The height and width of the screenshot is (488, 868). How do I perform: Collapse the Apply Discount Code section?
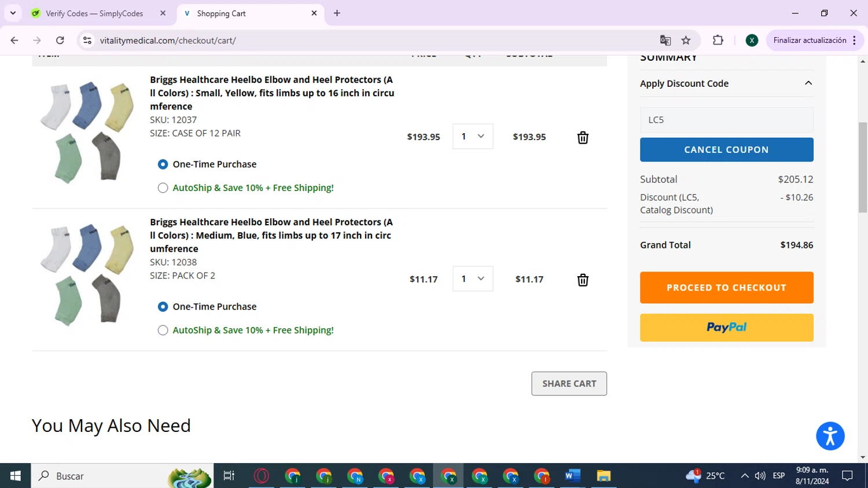808,83
